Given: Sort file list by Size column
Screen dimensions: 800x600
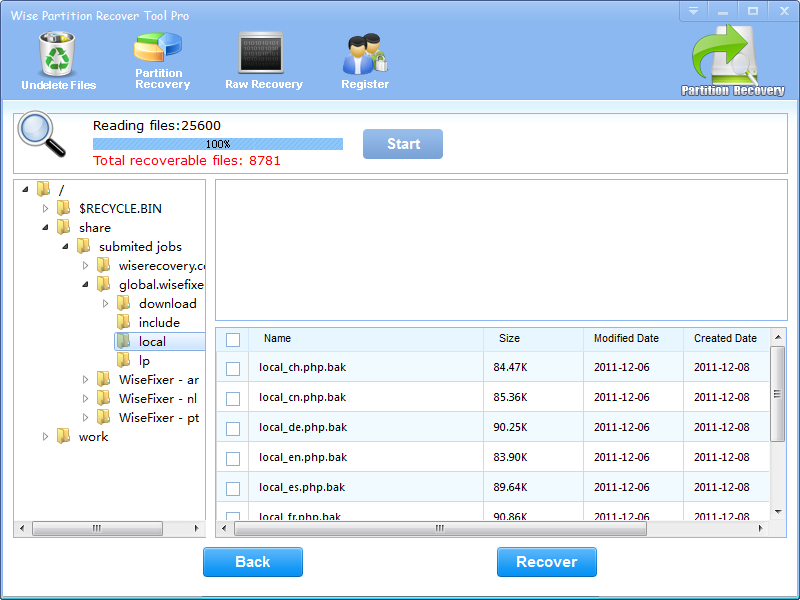Looking at the screenshot, I should coord(509,339).
